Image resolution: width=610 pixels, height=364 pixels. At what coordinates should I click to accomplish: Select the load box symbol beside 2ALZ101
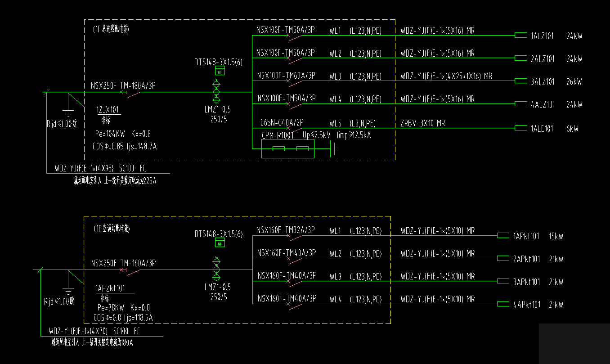(520, 58)
